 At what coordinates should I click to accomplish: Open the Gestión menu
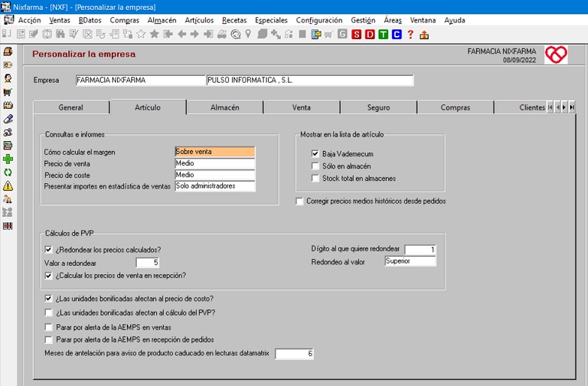point(363,20)
